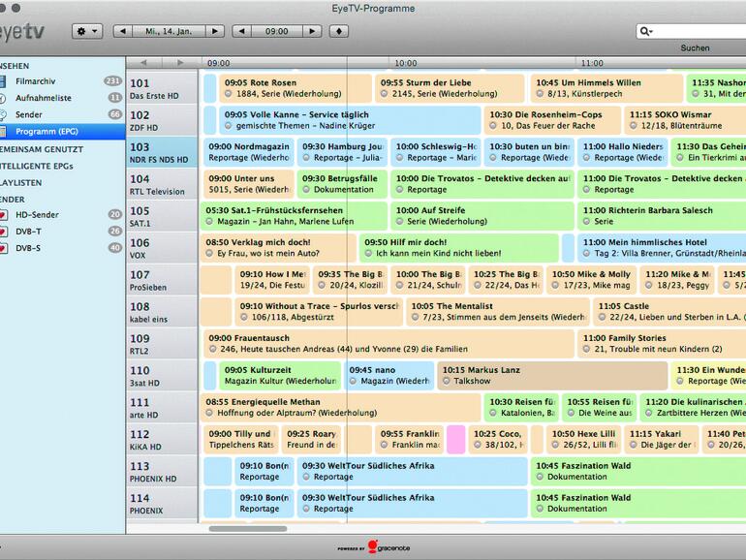This screenshot has height=560, width=746.
Task: Open 11:00 Mein himmlisches Hotel
Action: [x=662, y=248]
